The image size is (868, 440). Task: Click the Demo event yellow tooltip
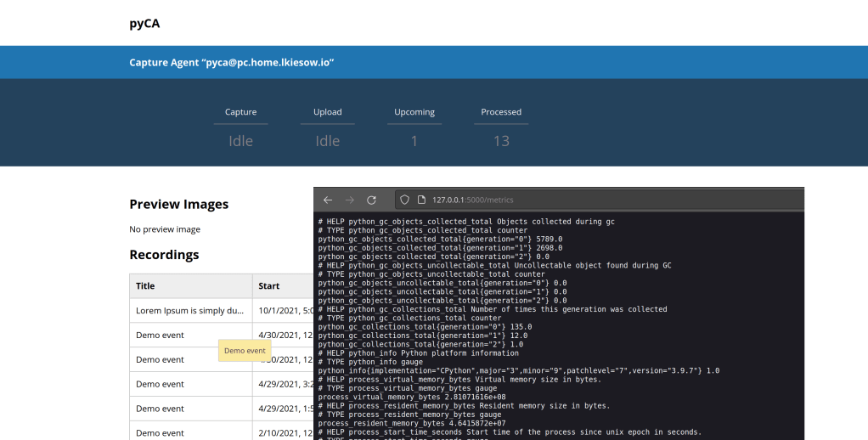point(245,351)
